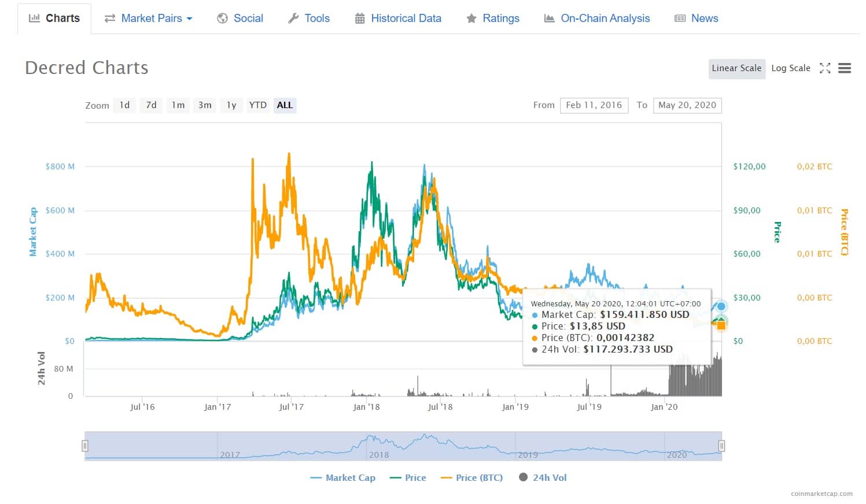Set zoom range to YTD
Screen dimensions: 866x504
click(258, 105)
